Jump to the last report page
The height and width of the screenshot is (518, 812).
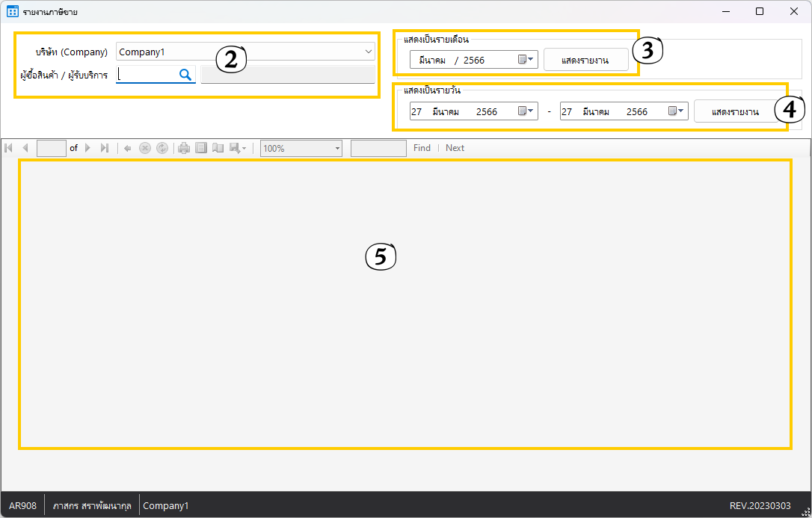pos(105,148)
